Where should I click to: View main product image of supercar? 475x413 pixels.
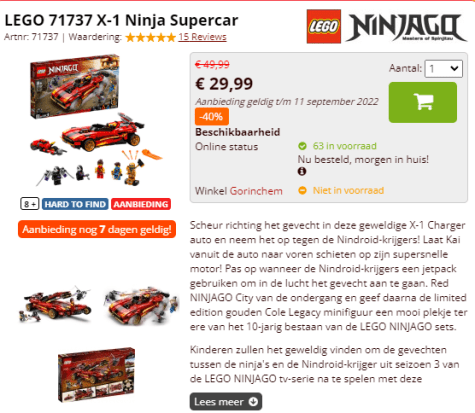click(95, 120)
